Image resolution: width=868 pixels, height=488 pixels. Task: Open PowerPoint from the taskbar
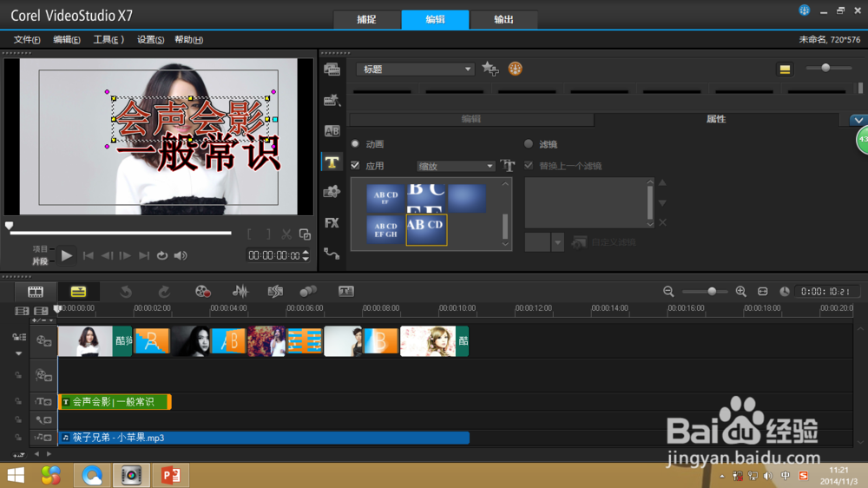170,475
